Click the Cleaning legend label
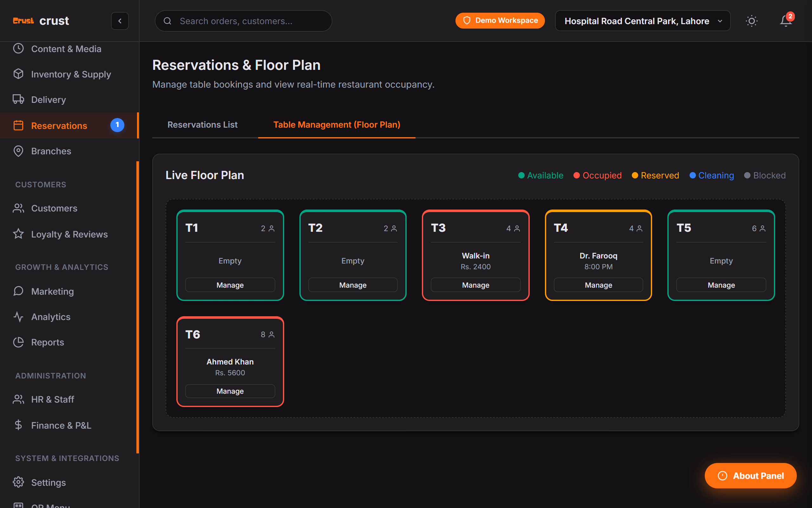This screenshot has width=812, height=508. (x=716, y=175)
